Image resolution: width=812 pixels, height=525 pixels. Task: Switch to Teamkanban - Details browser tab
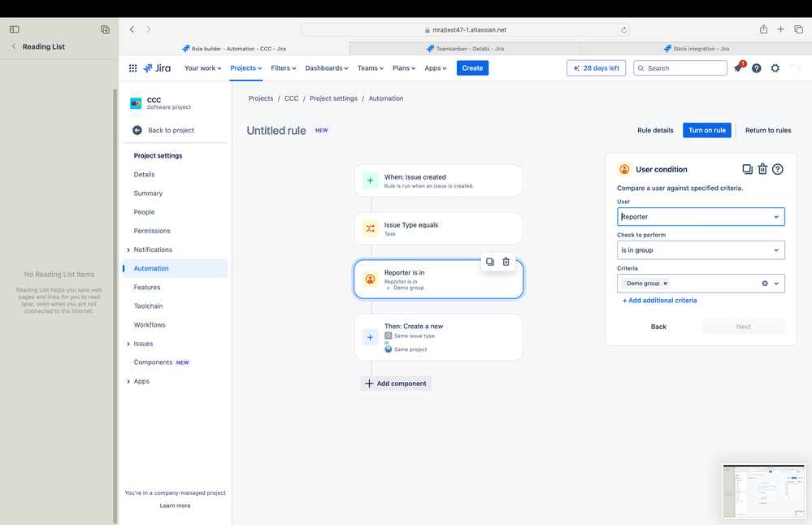[464, 49]
